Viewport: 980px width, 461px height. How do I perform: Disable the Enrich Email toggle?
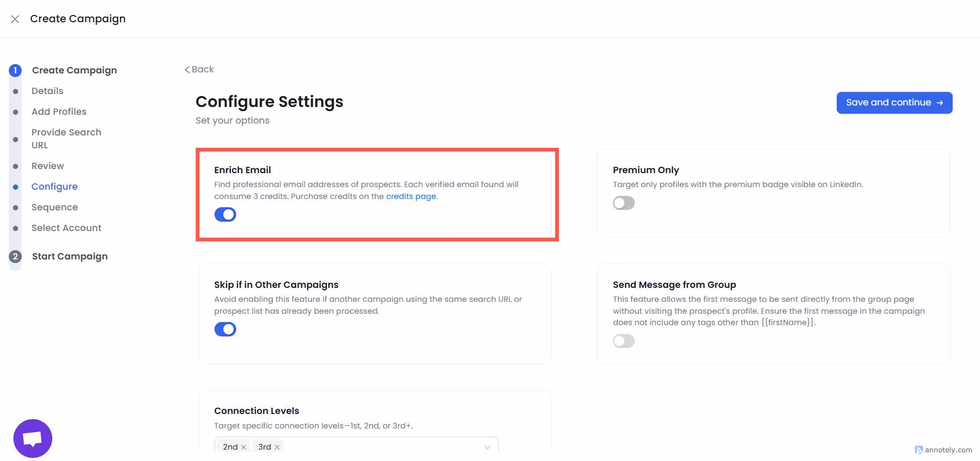tap(225, 214)
